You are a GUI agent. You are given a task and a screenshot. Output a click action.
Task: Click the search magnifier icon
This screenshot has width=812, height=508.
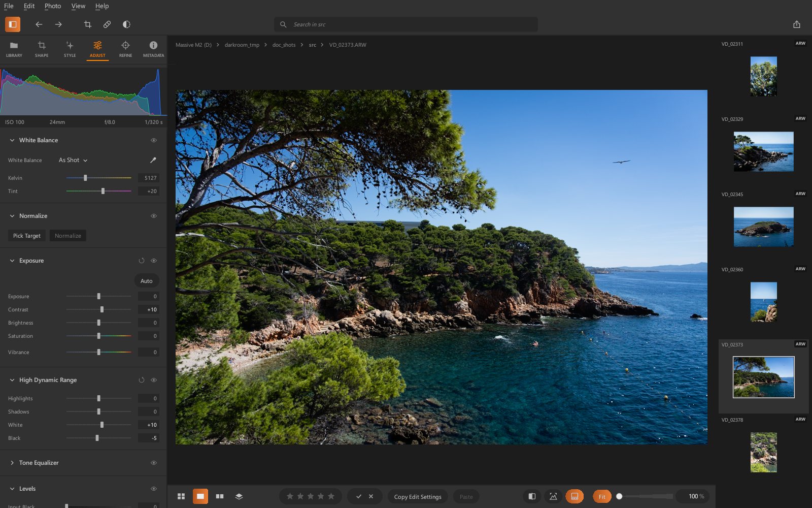pos(283,24)
